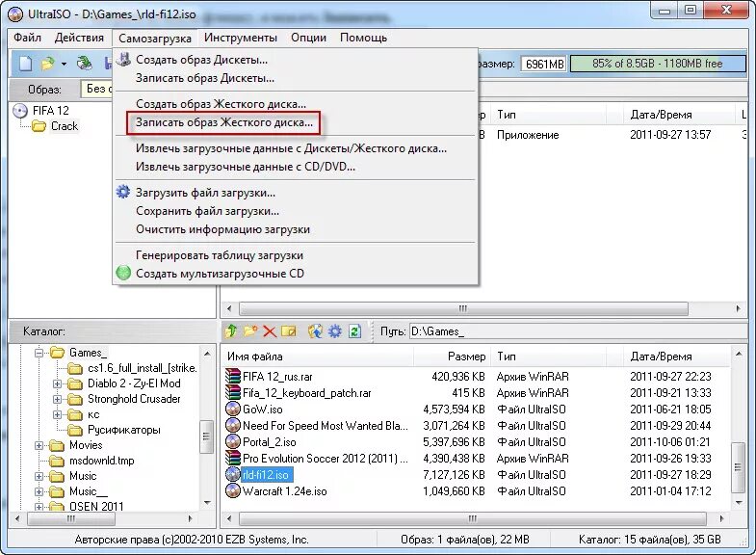Image resolution: width=756 pixels, height=555 pixels.
Task: Click the Open CD/DVD toolbar icon
Action: pyautogui.click(x=85, y=64)
